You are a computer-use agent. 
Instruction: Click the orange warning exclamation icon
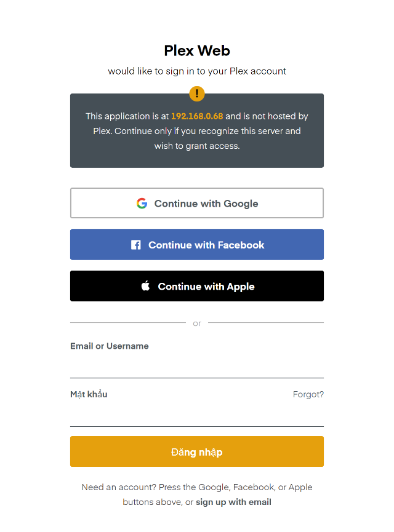[197, 93]
